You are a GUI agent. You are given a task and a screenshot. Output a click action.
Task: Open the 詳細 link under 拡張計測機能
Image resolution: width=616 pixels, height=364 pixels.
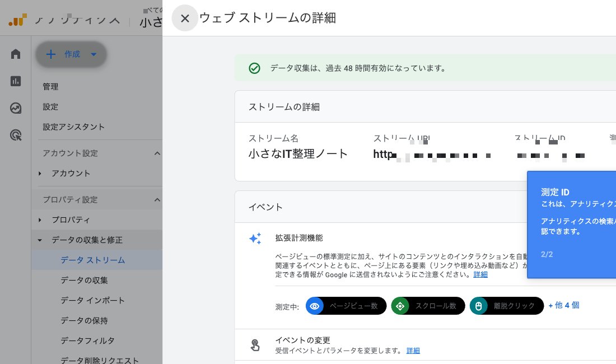click(x=480, y=274)
